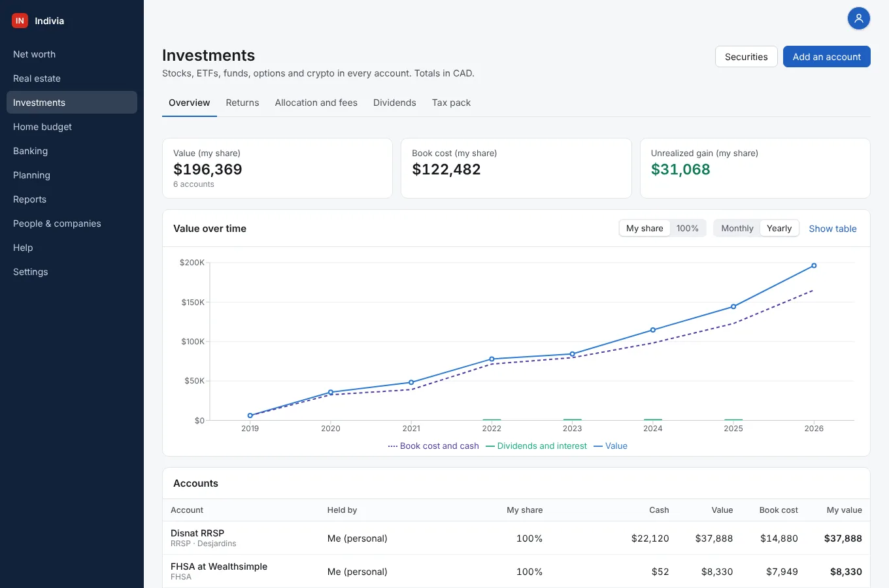
Task: Toggle the Dividends and interest legend entry
Action: click(x=536, y=446)
